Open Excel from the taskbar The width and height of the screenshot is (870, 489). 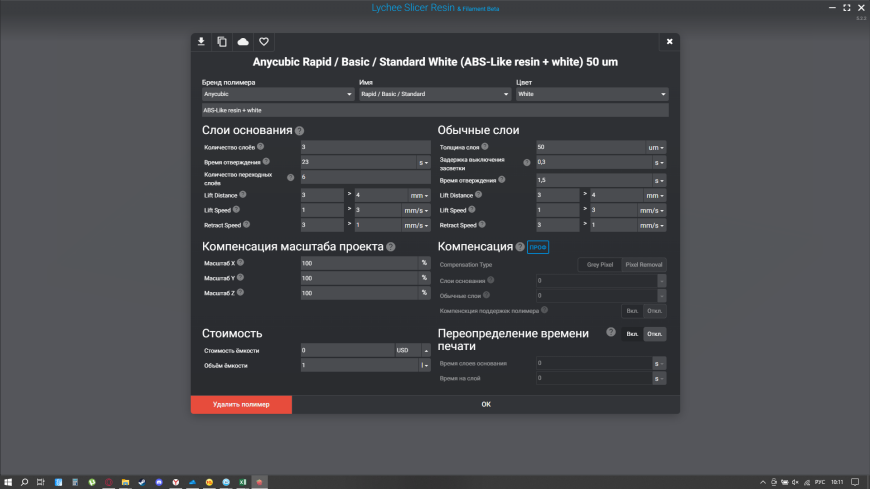[242, 482]
